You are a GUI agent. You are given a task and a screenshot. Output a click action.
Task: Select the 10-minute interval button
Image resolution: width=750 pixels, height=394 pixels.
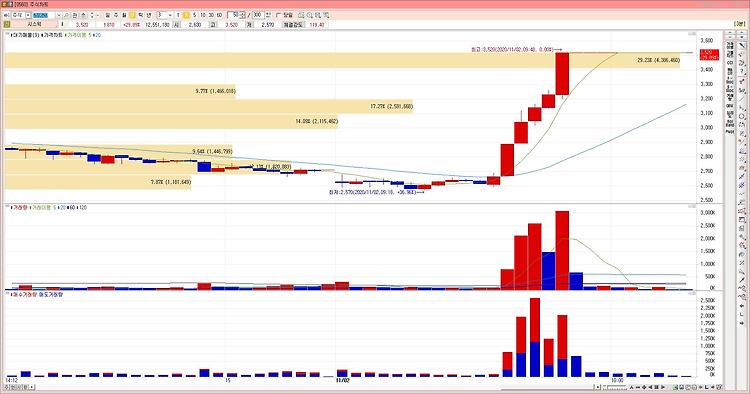tap(203, 15)
